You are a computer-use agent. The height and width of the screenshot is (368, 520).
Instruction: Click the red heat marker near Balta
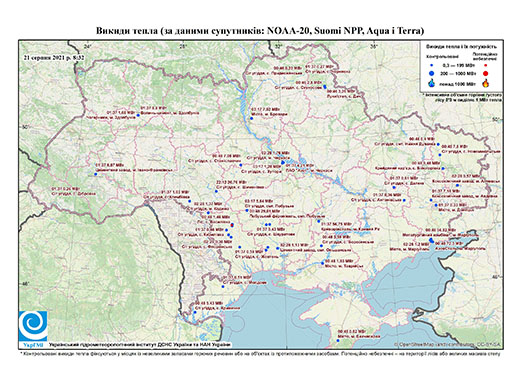click(232, 225)
